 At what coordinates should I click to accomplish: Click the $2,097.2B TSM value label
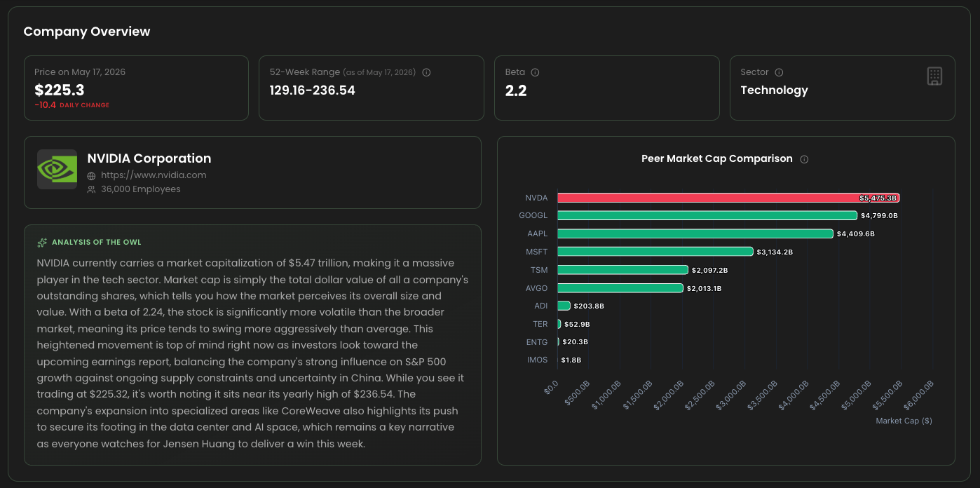pyautogui.click(x=710, y=270)
